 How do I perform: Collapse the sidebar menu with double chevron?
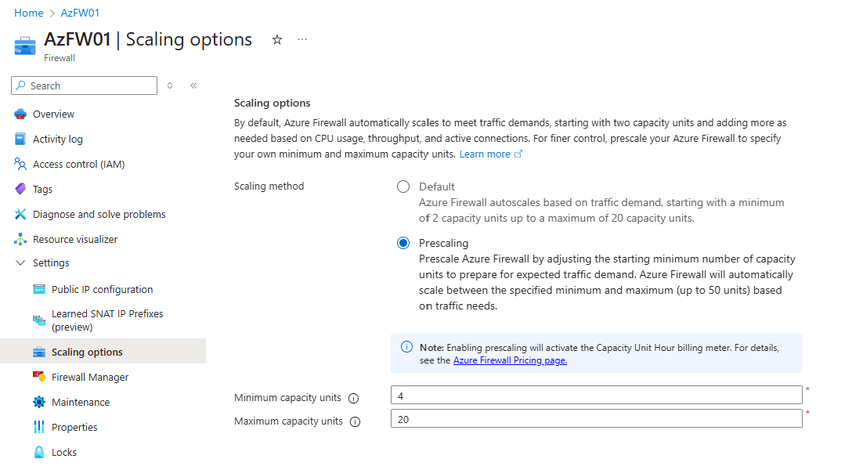[x=193, y=86]
